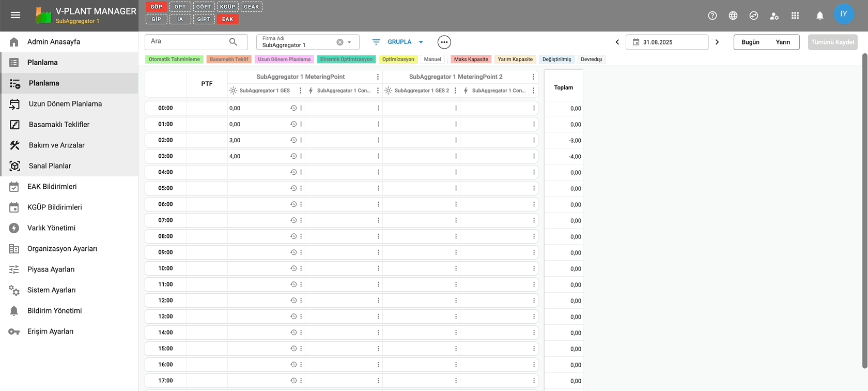This screenshot has width=868, height=391.
Task: Open Uzun Dönem Planlama in the sidebar
Action: (x=65, y=103)
